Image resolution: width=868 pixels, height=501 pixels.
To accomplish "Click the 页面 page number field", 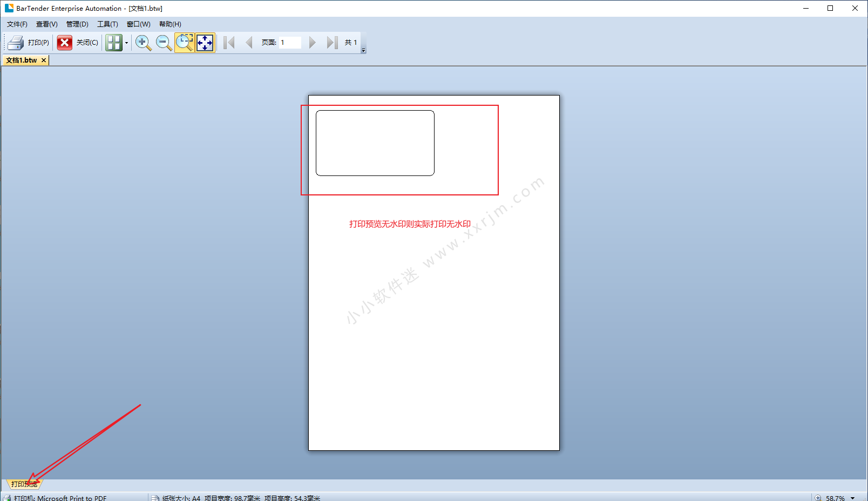I will (x=290, y=43).
